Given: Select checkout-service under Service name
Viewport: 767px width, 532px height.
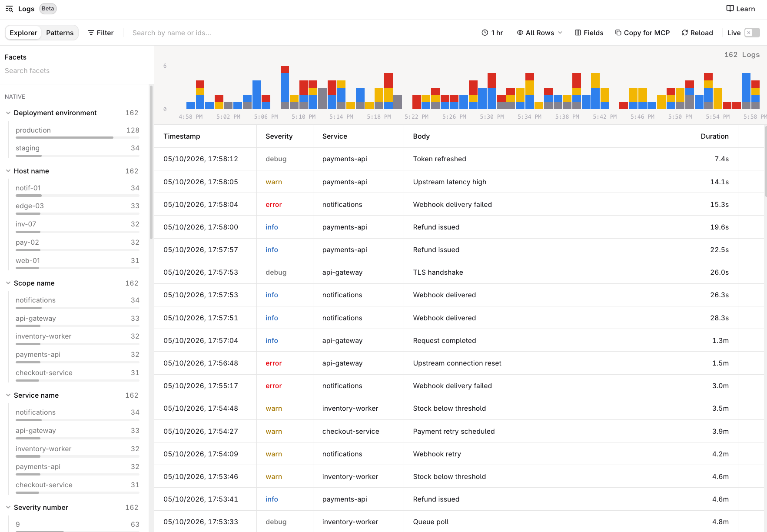Looking at the screenshot, I should click(77, 487).
